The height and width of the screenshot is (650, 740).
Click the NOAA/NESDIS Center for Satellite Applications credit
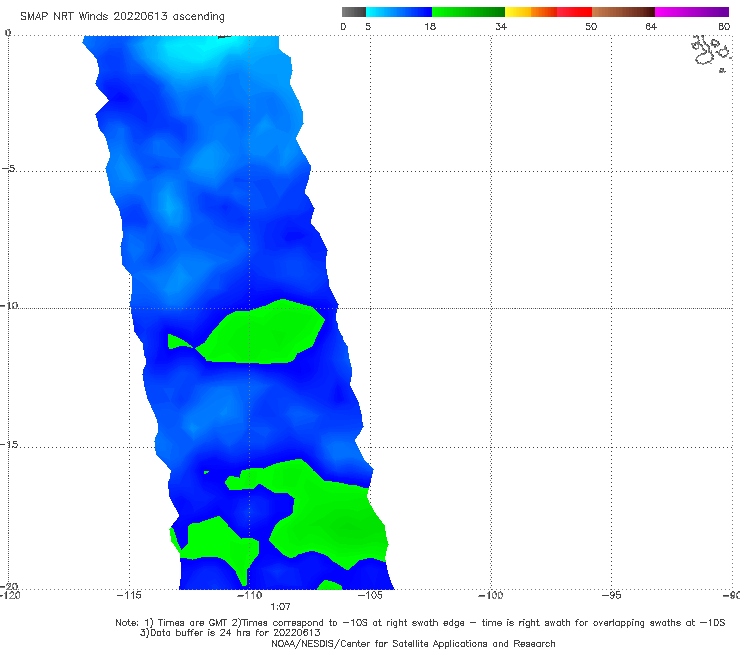point(413,643)
